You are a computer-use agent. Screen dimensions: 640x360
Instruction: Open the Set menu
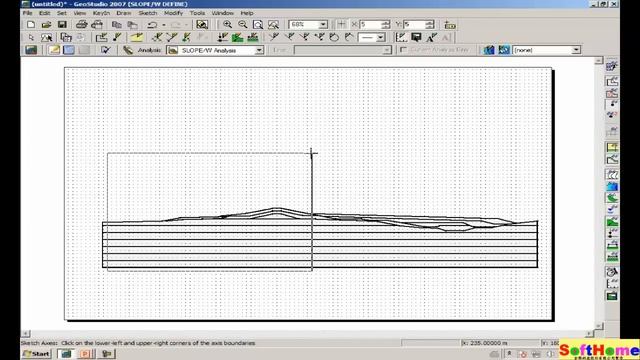[x=62, y=13]
